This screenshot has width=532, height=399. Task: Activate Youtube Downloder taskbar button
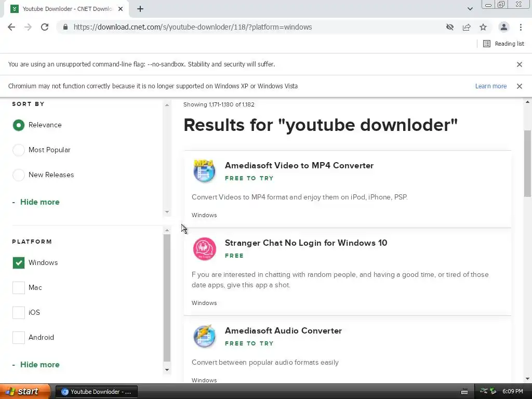[x=96, y=392]
